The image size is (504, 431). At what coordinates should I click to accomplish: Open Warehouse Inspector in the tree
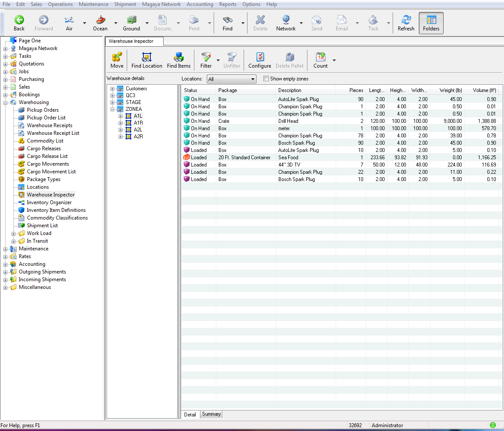click(51, 195)
